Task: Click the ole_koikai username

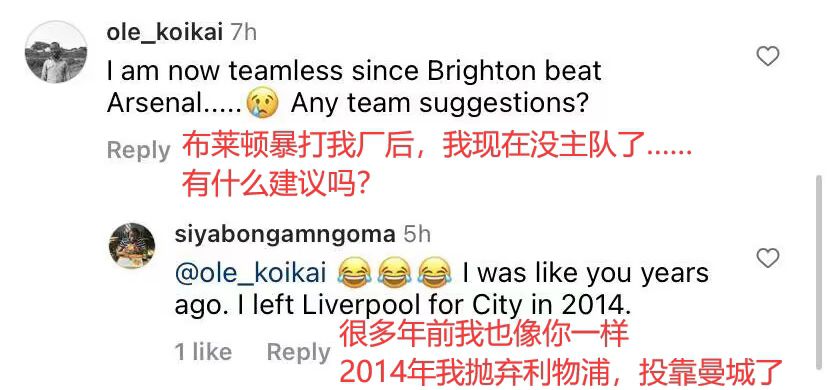Action: [164, 33]
